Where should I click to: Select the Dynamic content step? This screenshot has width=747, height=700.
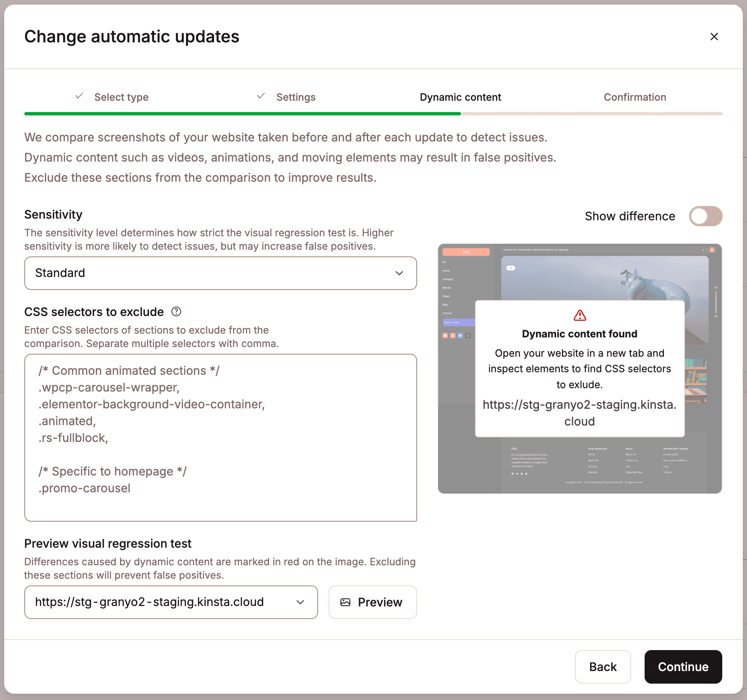[x=460, y=97]
